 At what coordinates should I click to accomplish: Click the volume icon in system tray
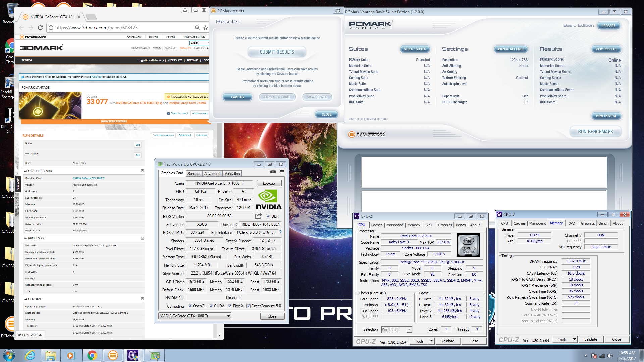(610, 356)
